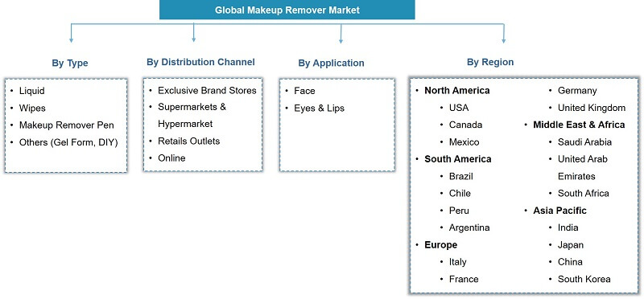
Task: Click United Kingdom in the region list
Action: (592, 108)
